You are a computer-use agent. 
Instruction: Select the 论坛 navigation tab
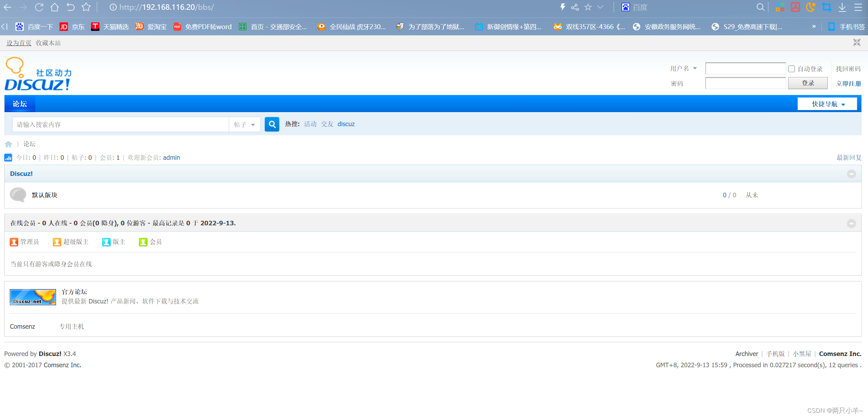click(20, 104)
